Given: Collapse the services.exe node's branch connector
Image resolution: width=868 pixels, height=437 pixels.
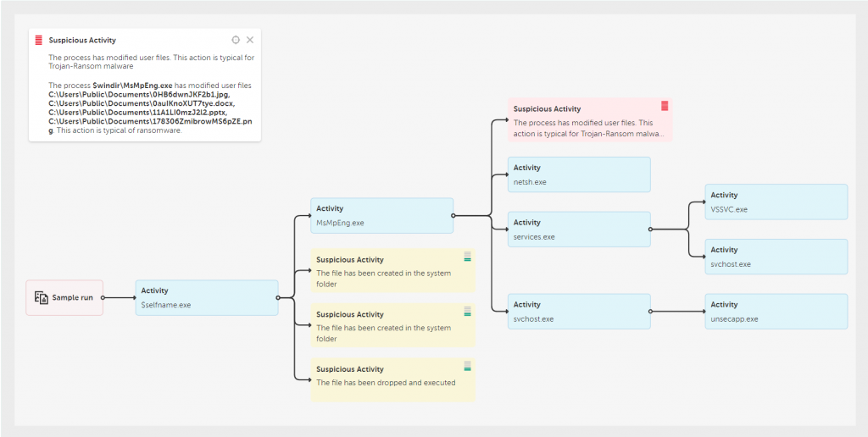Looking at the screenshot, I should coord(650,229).
